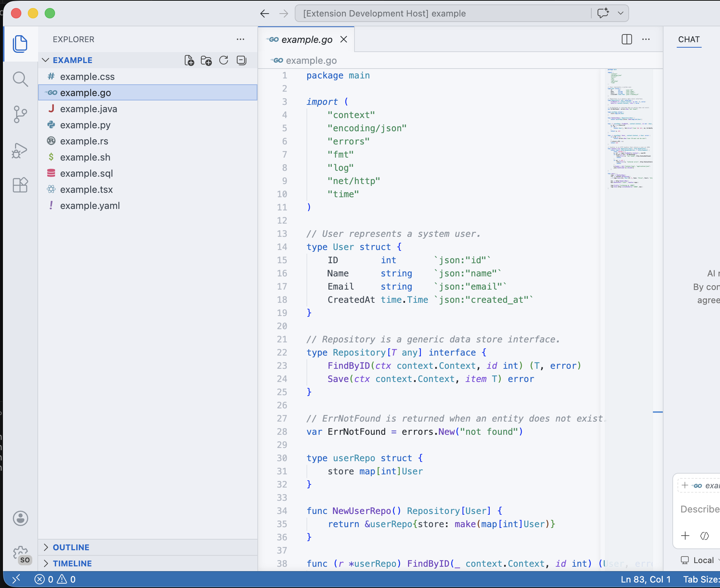
Task: Open the Source Control view
Action: click(20, 114)
